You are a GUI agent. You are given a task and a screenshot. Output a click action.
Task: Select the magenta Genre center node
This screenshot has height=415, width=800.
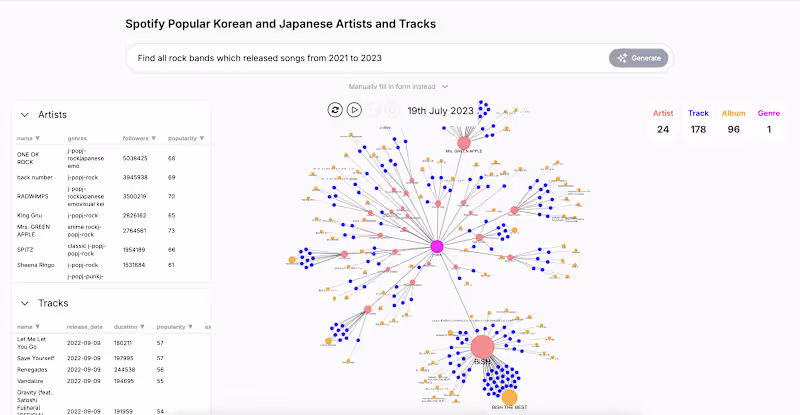point(437,247)
